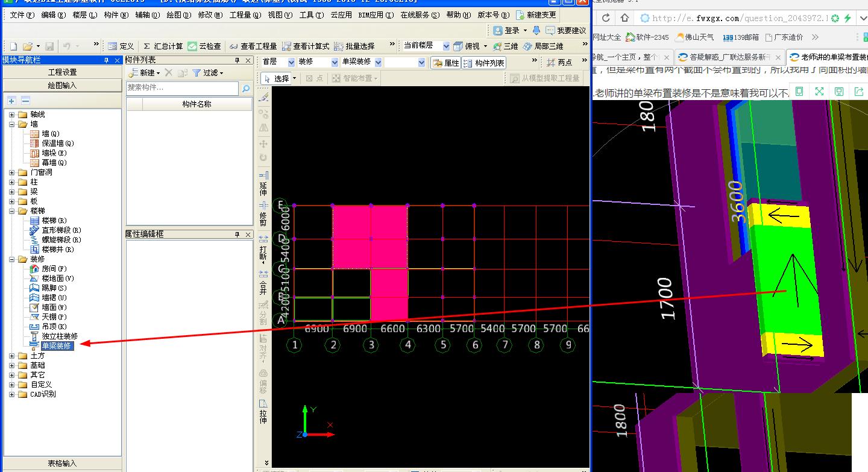
Task: Activate 局部三维 partial 3D view
Action: click(544, 46)
